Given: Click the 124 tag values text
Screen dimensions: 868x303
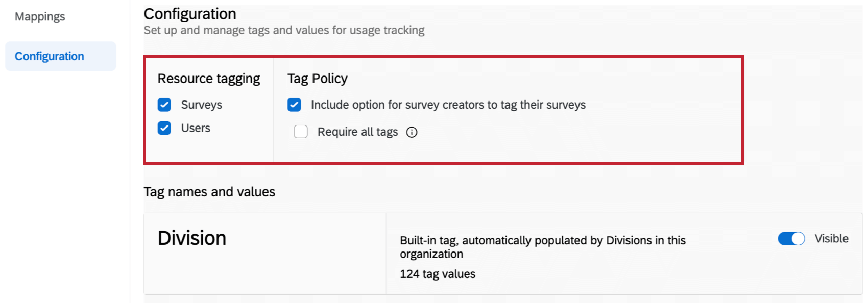Looking at the screenshot, I should [438, 274].
